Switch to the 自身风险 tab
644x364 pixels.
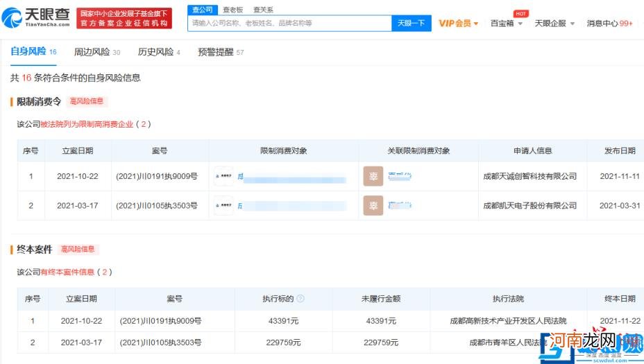[x=33, y=52]
